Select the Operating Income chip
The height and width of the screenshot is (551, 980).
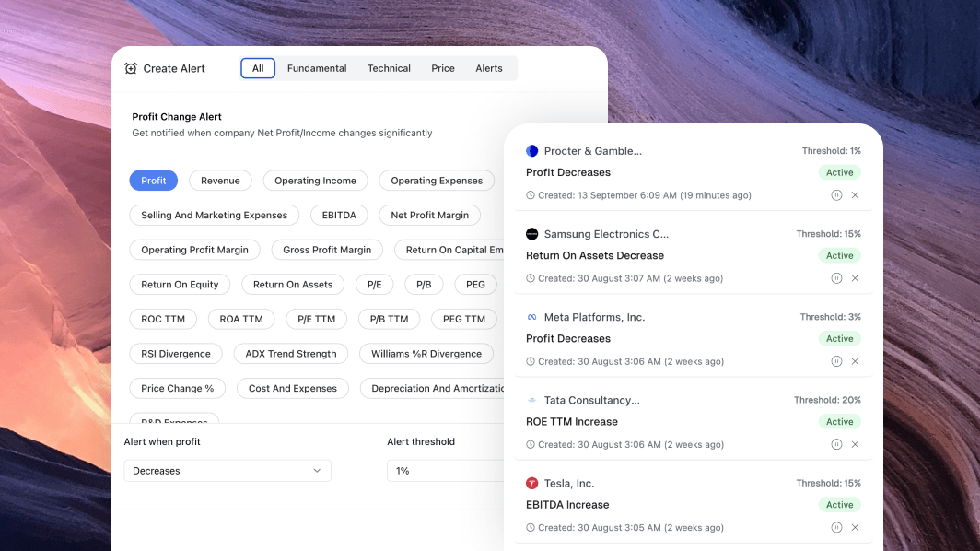pos(316,181)
